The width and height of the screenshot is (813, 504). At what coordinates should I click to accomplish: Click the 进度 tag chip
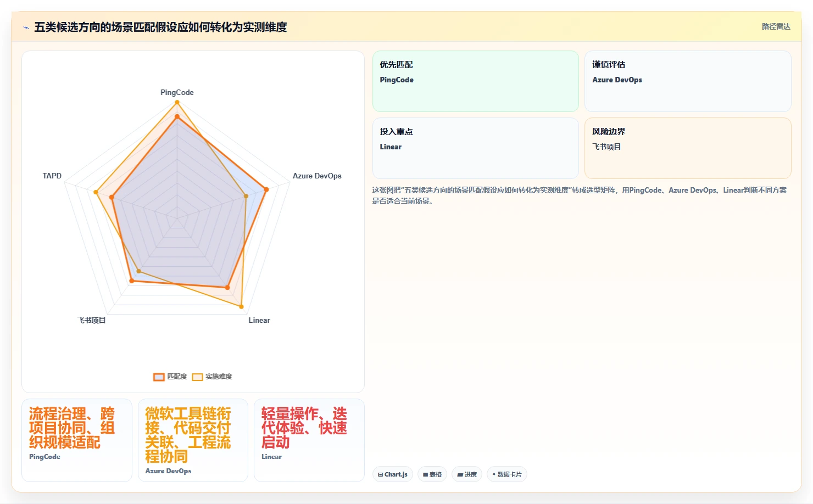tap(467, 474)
